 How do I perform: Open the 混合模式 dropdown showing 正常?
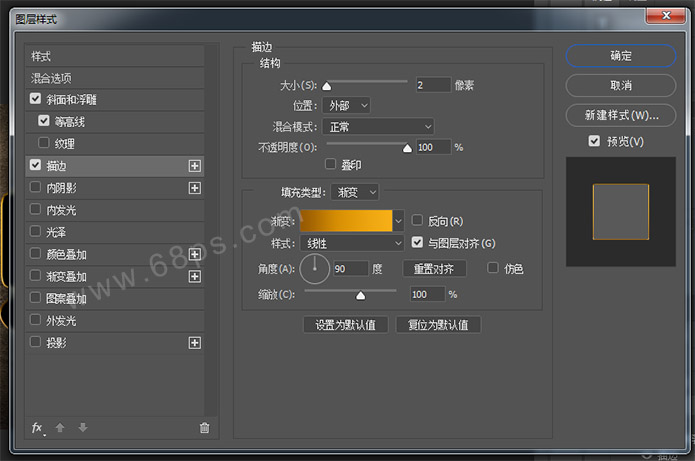pos(378,127)
